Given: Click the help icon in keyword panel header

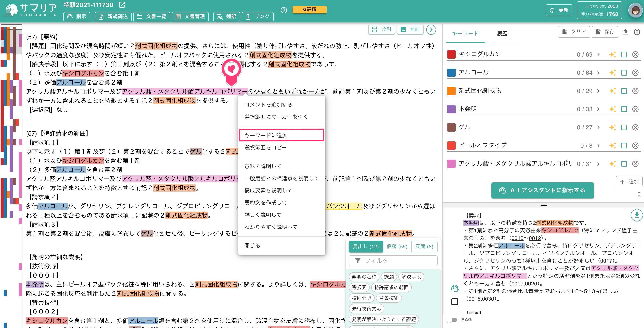Looking at the screenshot, I should click(637, 32).
